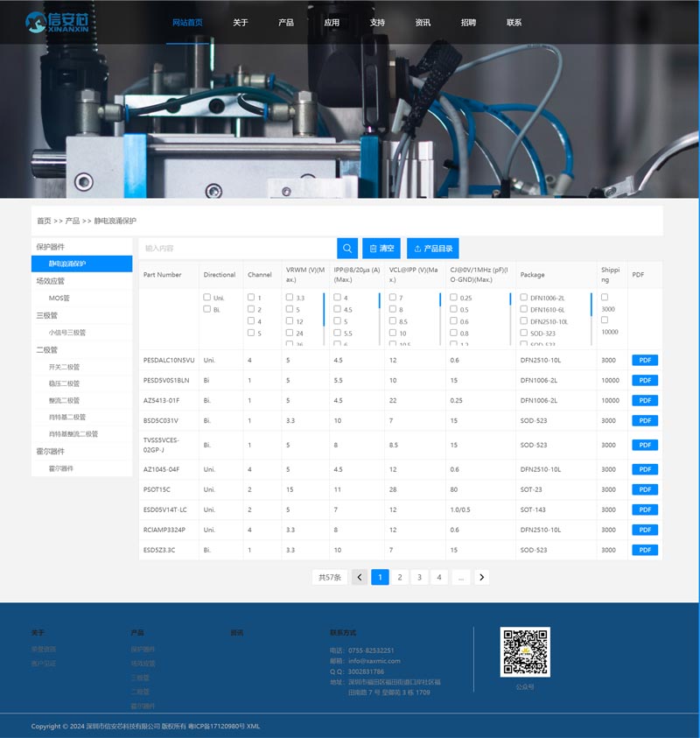This screenshot has height=738, width=700.
Task: Open the 招聘 nav item
Action: click(x=468, y=23)
